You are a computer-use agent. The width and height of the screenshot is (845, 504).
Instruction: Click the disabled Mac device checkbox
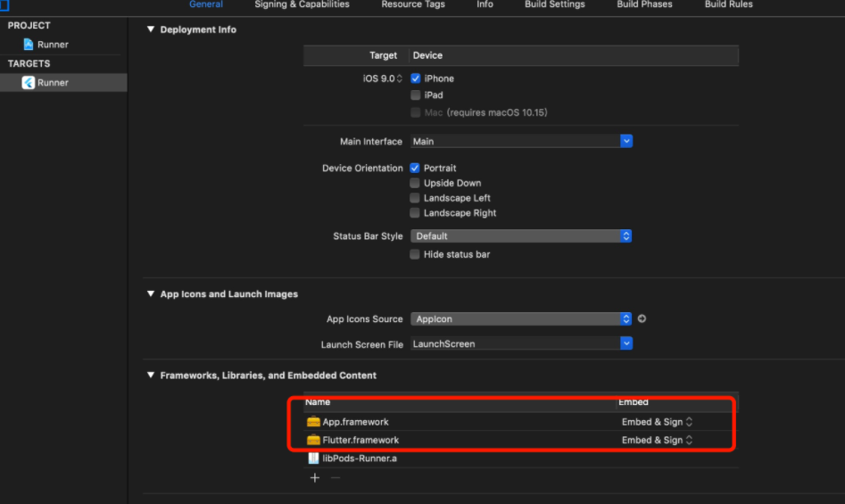click(416, 112)
